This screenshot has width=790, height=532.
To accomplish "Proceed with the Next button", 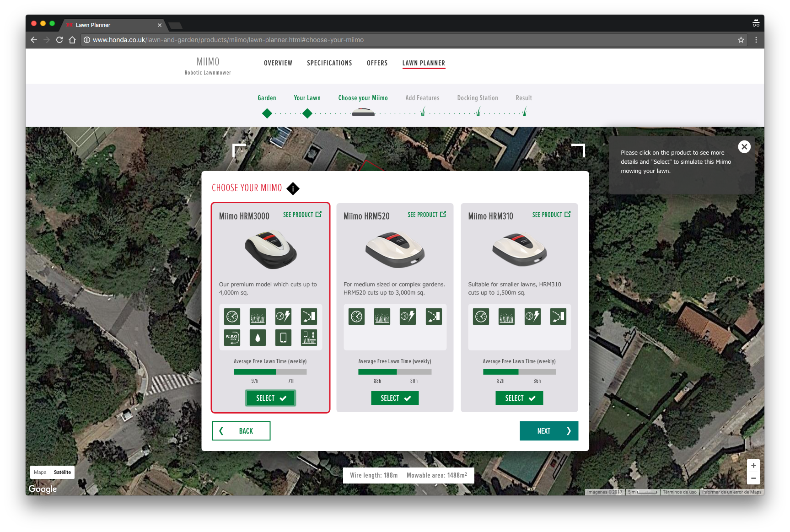I will 549,431.
